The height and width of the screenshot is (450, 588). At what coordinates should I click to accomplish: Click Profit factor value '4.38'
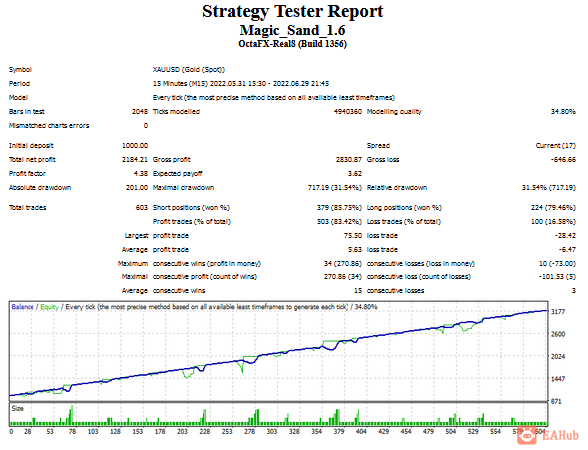coord(141,174)
